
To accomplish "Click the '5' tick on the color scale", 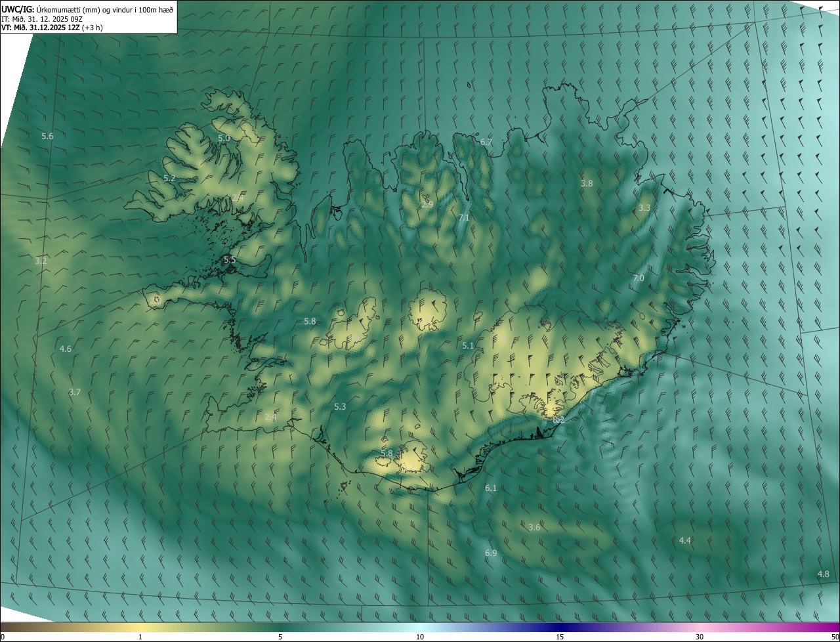I will tap(280, 637).
